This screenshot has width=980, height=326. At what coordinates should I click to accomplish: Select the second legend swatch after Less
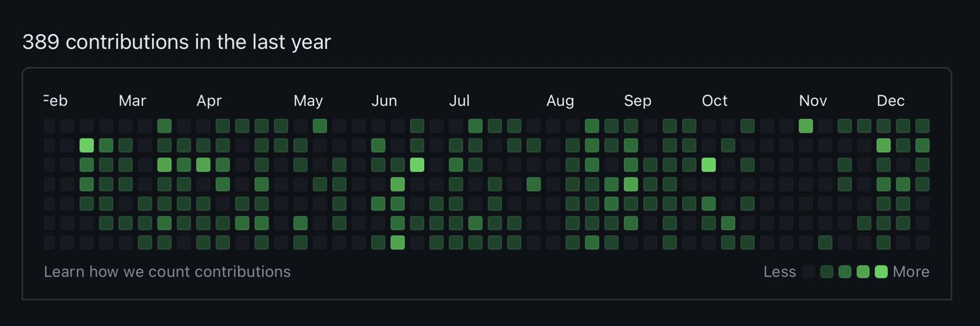[826, 272]
